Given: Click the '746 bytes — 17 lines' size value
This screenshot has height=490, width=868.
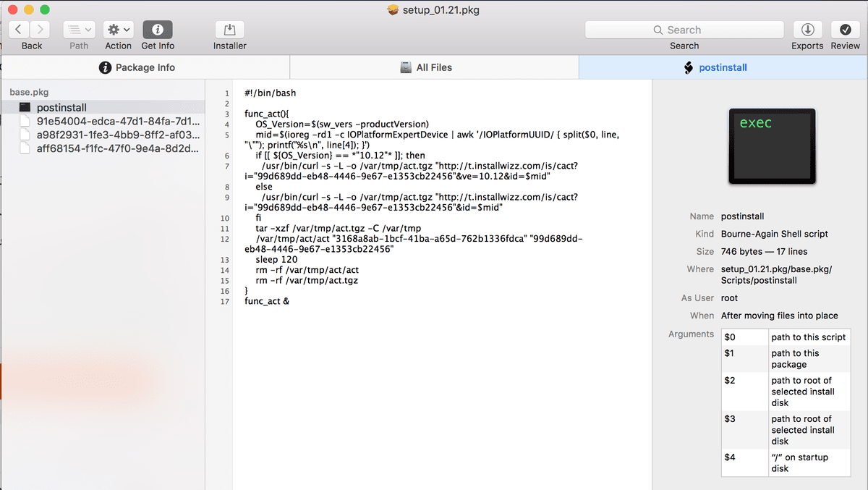Looking at the screenshot, I should tap(764, 251).
